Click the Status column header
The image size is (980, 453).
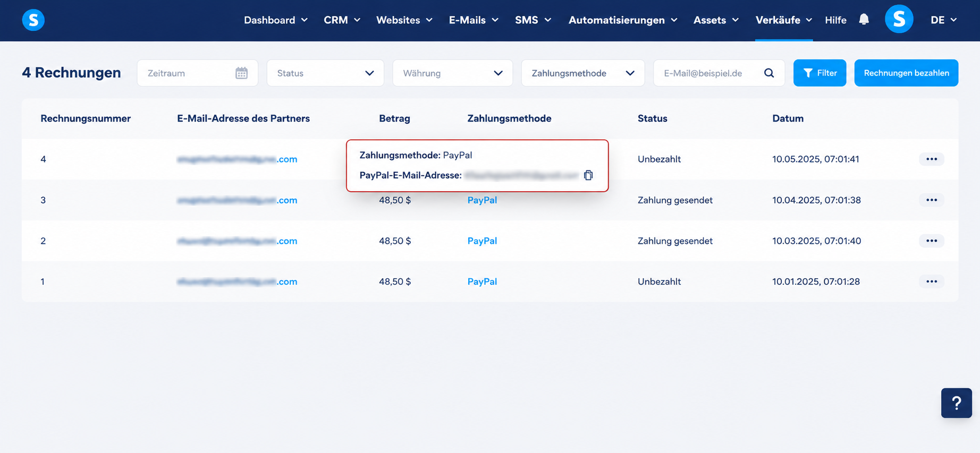[652, 118]
